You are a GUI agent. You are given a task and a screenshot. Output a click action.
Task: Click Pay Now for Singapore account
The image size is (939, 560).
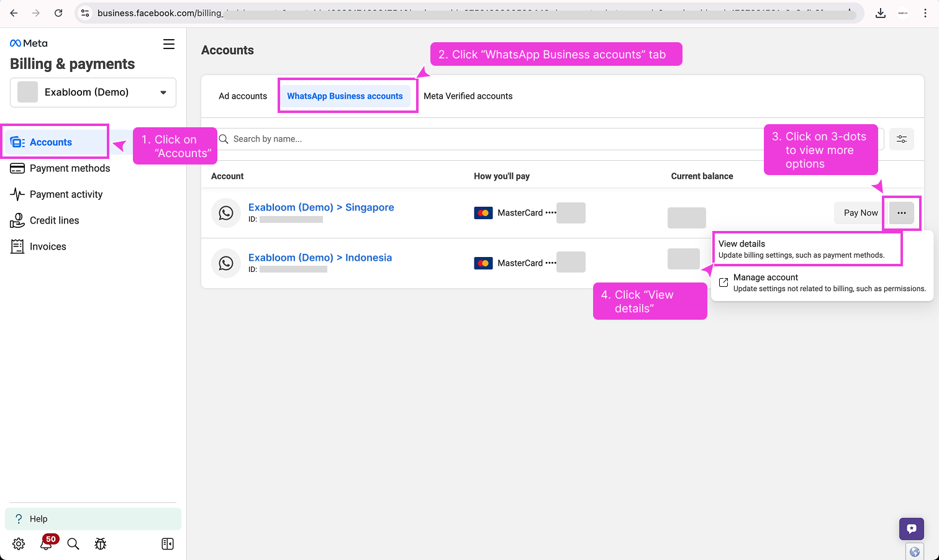(860, 213)
